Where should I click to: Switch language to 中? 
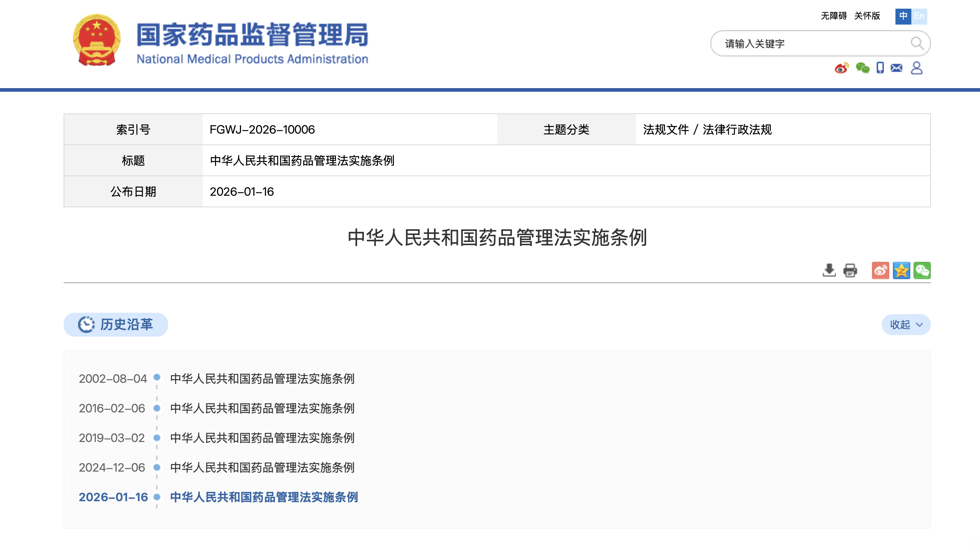tap(903, 16)
